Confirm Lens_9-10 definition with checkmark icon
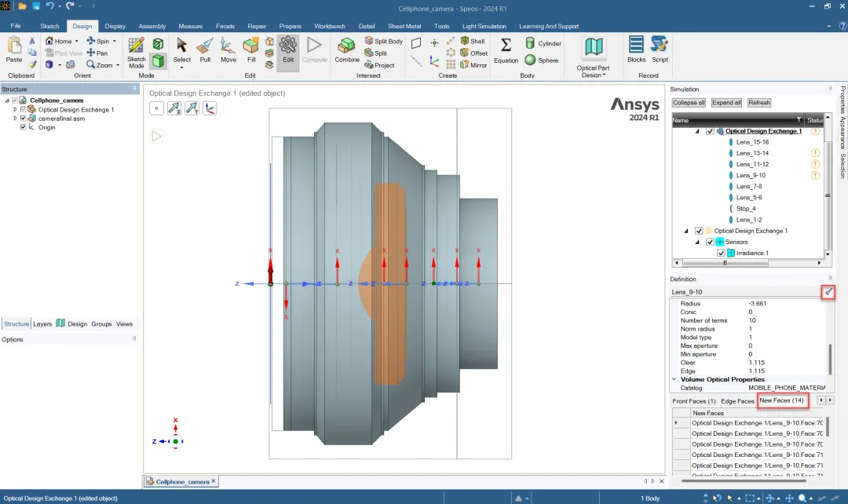 click(x=828, y=292)
